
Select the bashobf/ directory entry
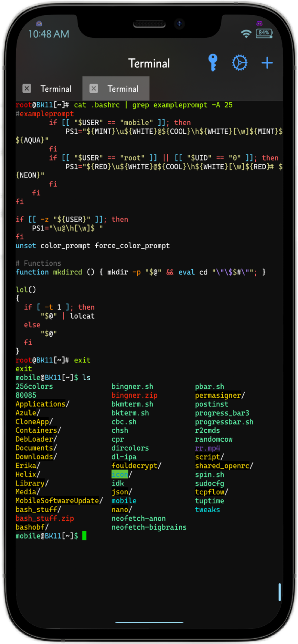tap(32, 527)
